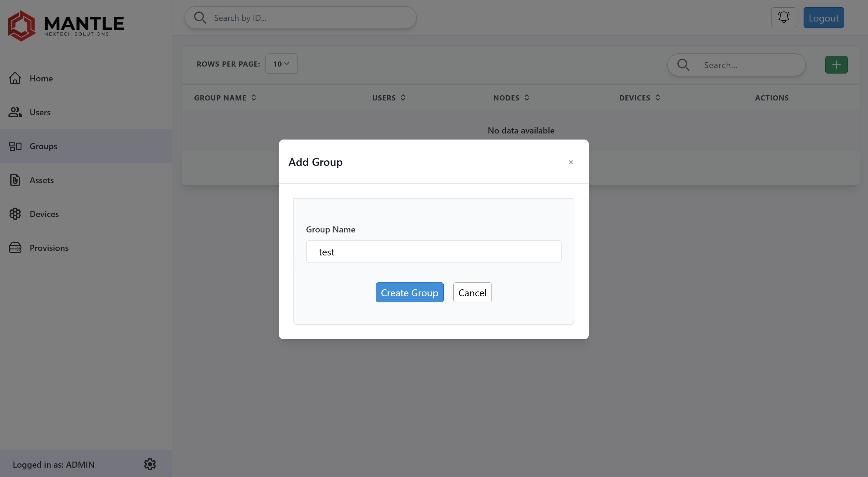Open the rows per page dropdown
Screen dimensions: 868x477
(x=281, y=64)
